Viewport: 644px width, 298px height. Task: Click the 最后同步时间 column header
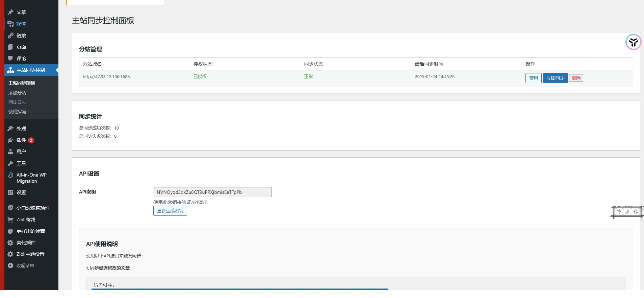click(x=429, y=64)
